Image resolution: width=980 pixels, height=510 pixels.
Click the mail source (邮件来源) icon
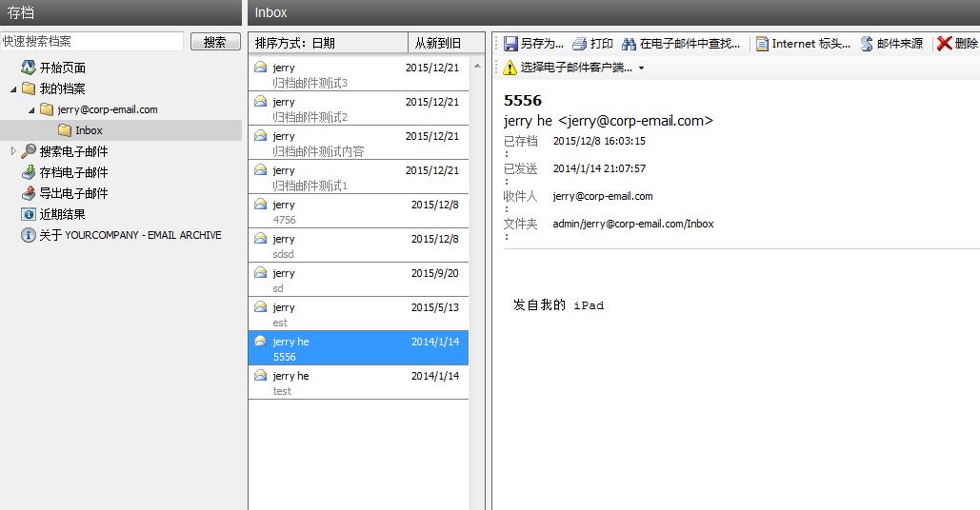(x=867, y=44)
